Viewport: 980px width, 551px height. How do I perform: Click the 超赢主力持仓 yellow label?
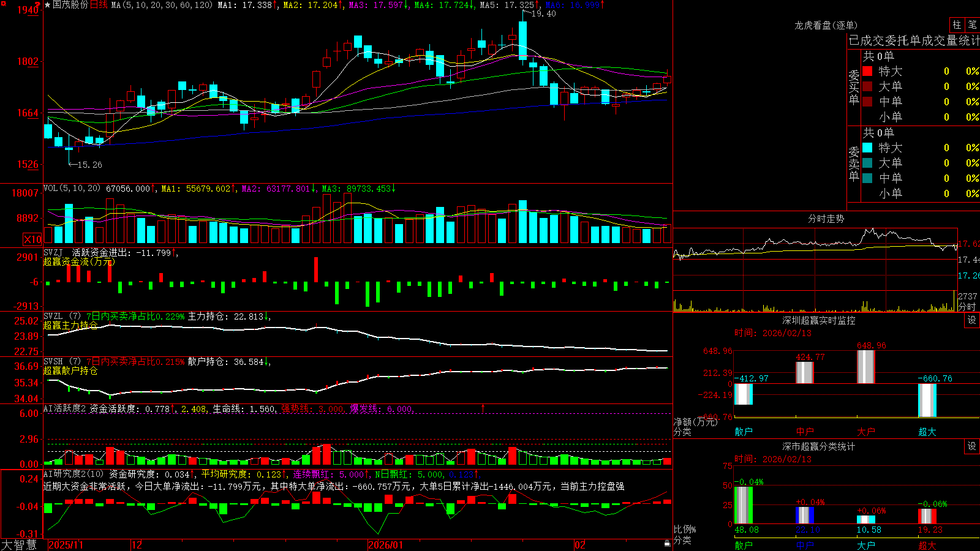click(x=70, y=325)
